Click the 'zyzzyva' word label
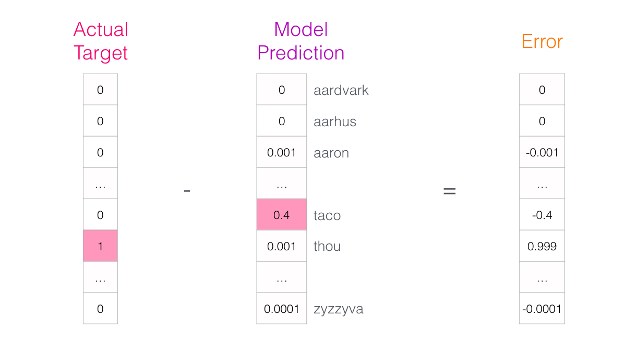The width and height of the screenshot is (625, 364). pyautogui.click(x=339, y=309)
